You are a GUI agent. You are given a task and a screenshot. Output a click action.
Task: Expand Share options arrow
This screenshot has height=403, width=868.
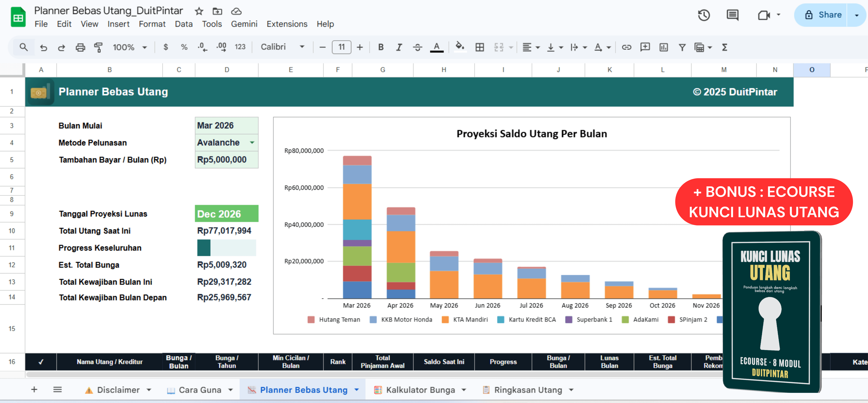click(857, 15)
